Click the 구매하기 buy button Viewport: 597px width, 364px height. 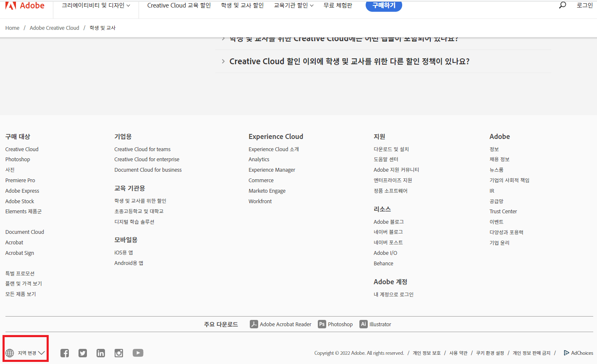(384, 5)
